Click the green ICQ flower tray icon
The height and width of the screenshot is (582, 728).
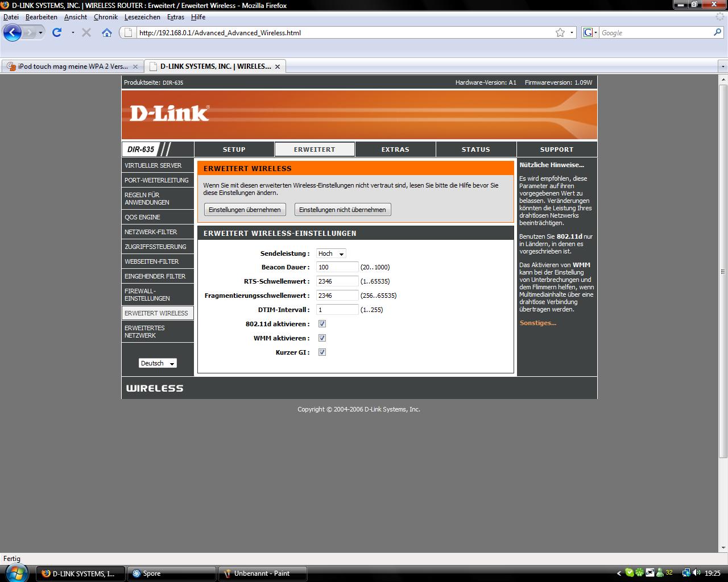click(x=640, y=573)
